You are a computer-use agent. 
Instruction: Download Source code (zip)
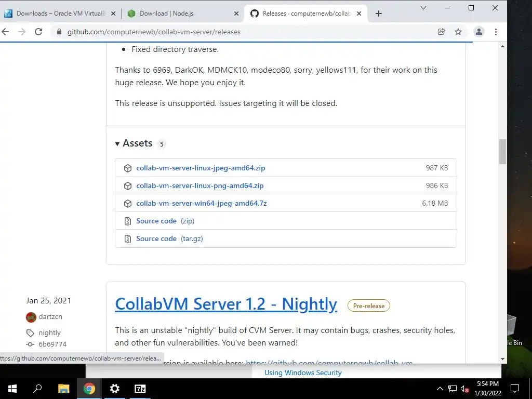point(165,221)
